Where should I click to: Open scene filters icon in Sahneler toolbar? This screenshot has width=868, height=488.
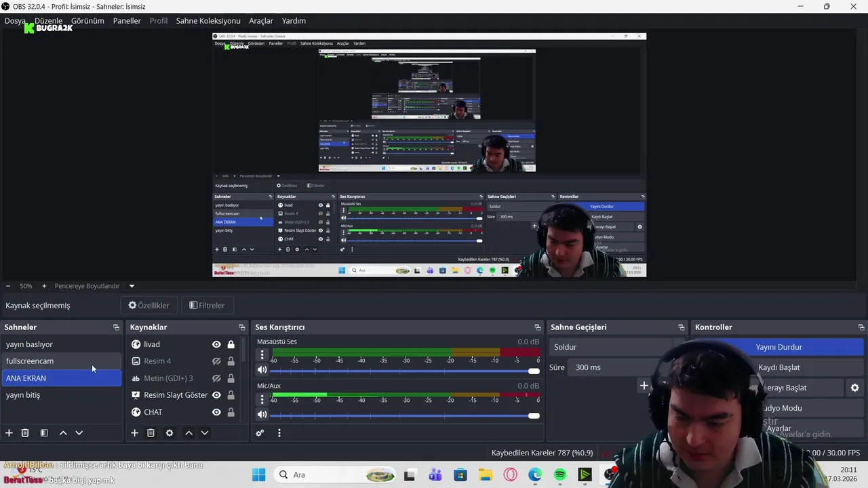(x=44, y=433)
